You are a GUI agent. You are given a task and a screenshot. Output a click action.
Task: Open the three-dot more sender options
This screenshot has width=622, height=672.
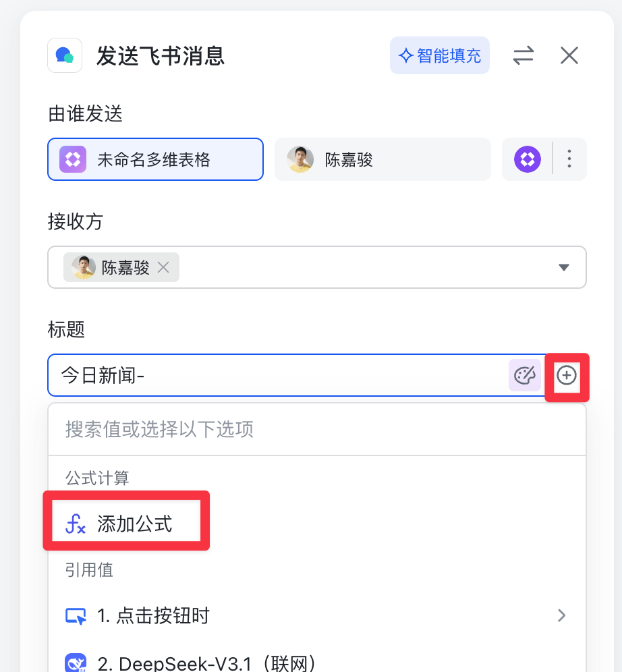[x=569, y=159]
